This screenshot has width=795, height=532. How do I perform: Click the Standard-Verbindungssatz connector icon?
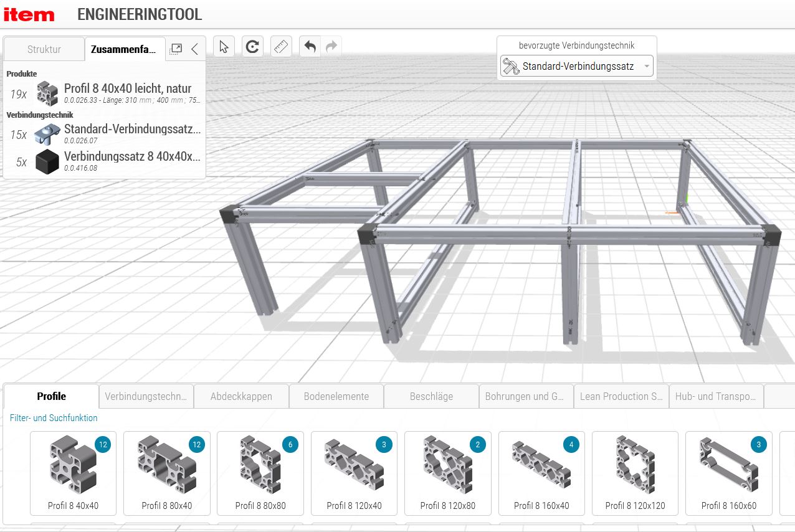point(47,133)
